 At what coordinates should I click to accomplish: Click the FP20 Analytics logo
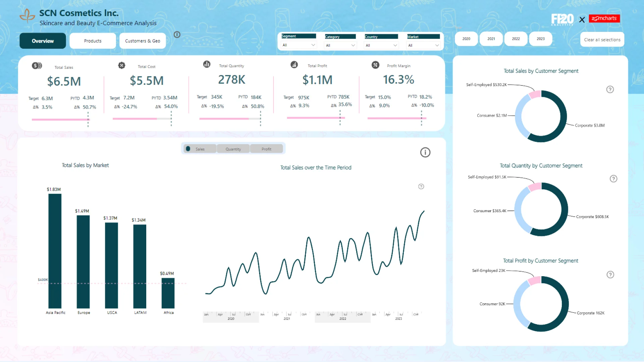[x=562, y=19]
